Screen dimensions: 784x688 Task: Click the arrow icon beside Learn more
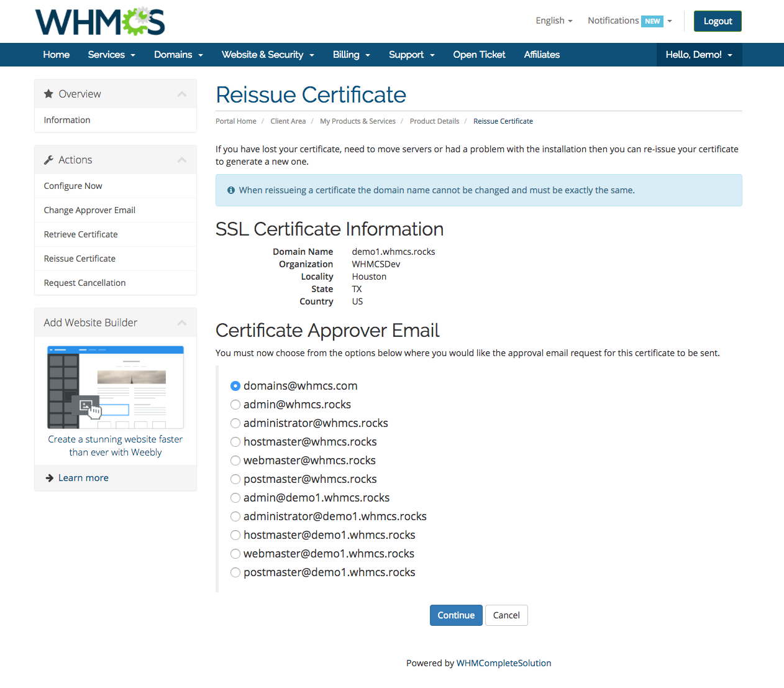coord(50,478)
